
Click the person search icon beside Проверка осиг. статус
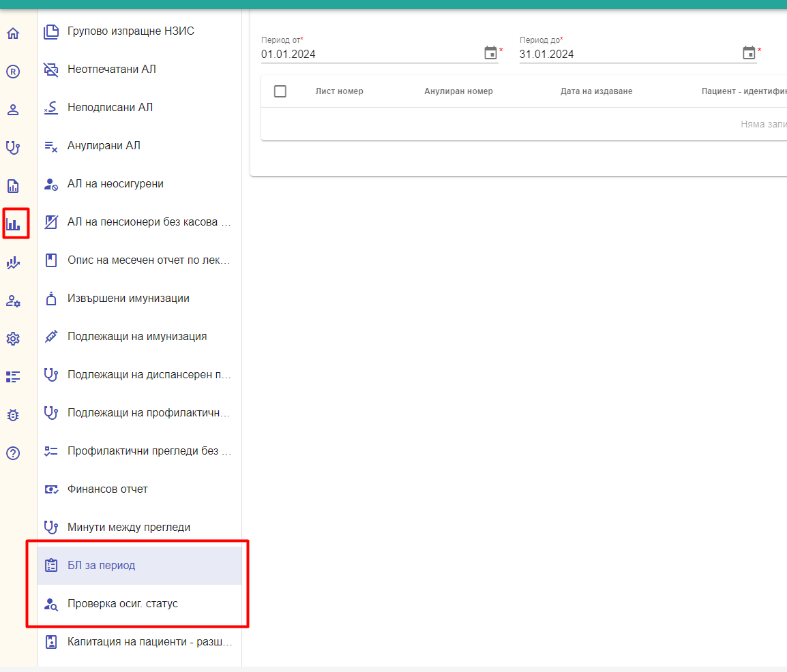point(51,604)
